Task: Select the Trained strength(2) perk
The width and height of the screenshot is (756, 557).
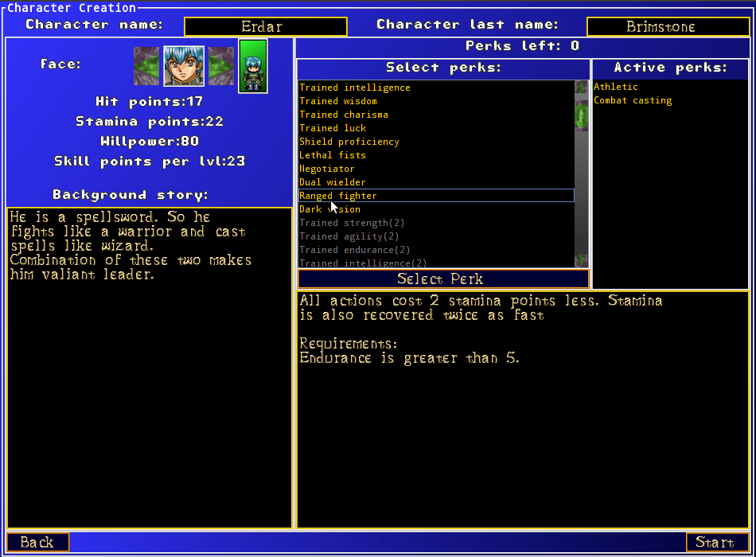Action: pyautogui.click(x=436, y=222)
